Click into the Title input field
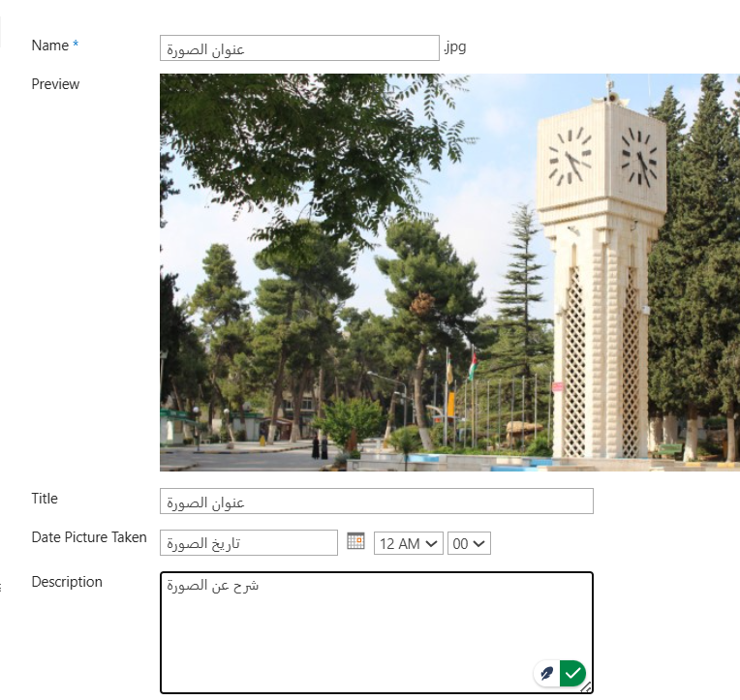The width and height of the screenshot is (740, 700). tap(376, 502)
